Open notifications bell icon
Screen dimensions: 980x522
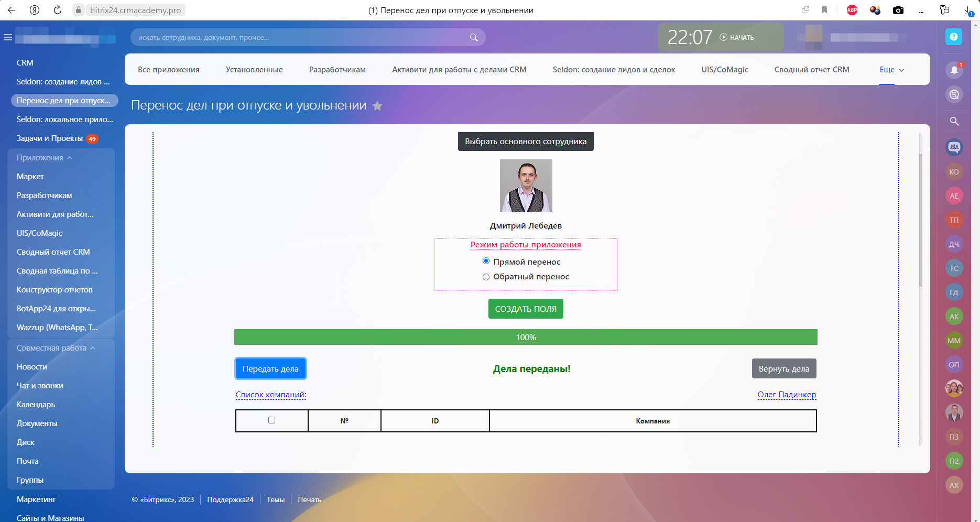[x=954, y=70]
